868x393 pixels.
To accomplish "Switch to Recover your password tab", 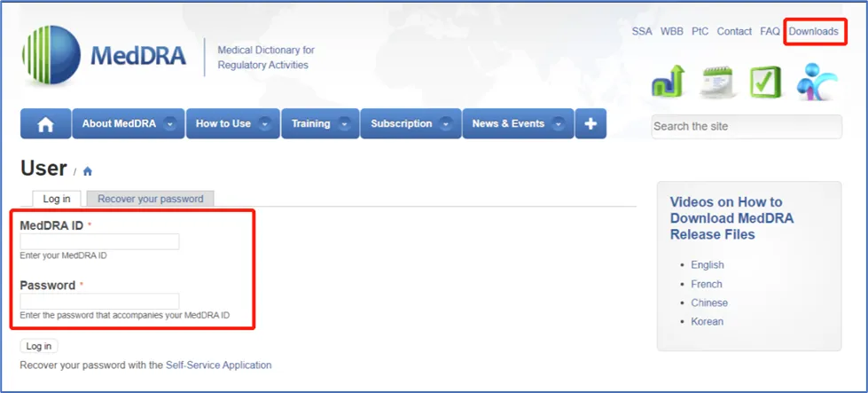I will (x=151, y=199).
